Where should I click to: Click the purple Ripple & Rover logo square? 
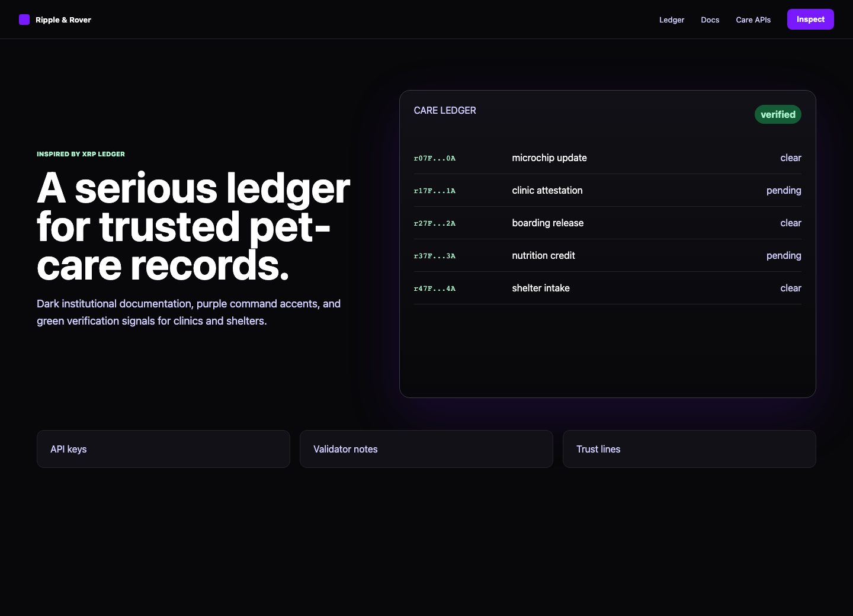24,20
